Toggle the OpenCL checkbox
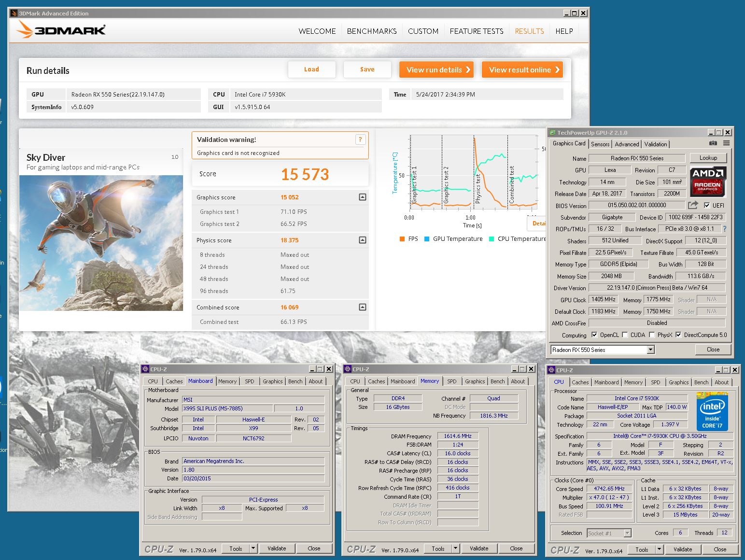745x560 pixels. [x=594, y=335]
